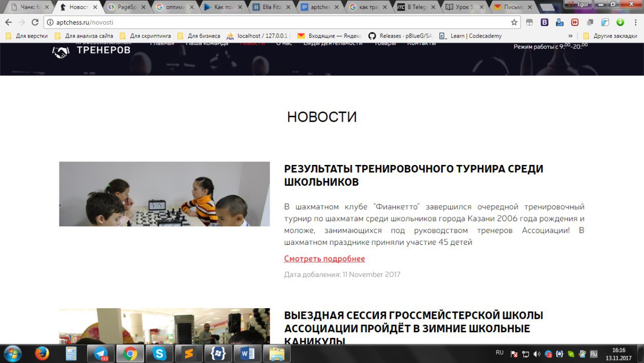Open Skype from the taskbar
This screenshot has width=644, height=363.
(x=159, y=353)
